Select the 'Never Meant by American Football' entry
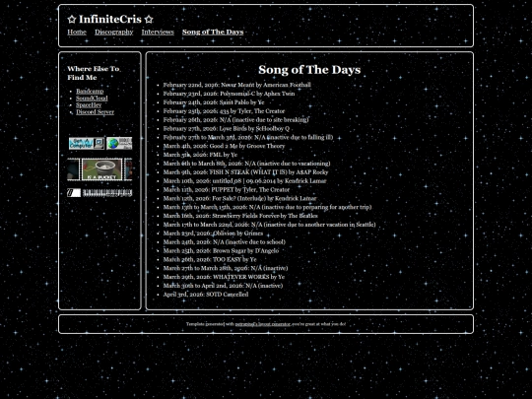This screenshot has width=532, height=399. click(x=236, y=85)
